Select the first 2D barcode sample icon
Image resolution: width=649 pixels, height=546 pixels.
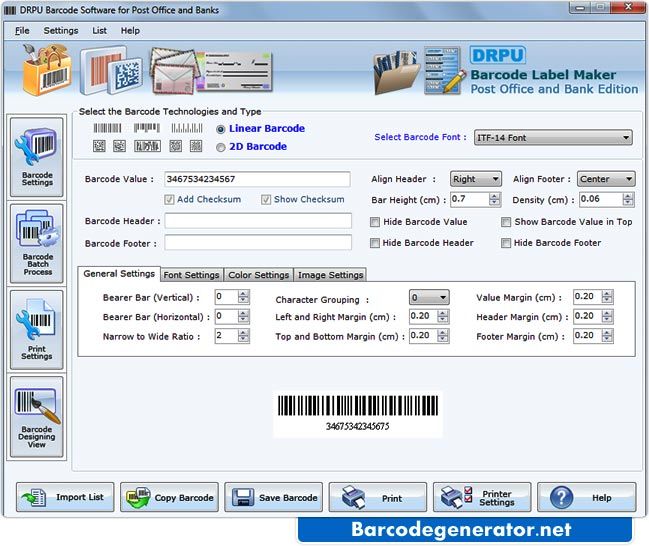point(99,146)
